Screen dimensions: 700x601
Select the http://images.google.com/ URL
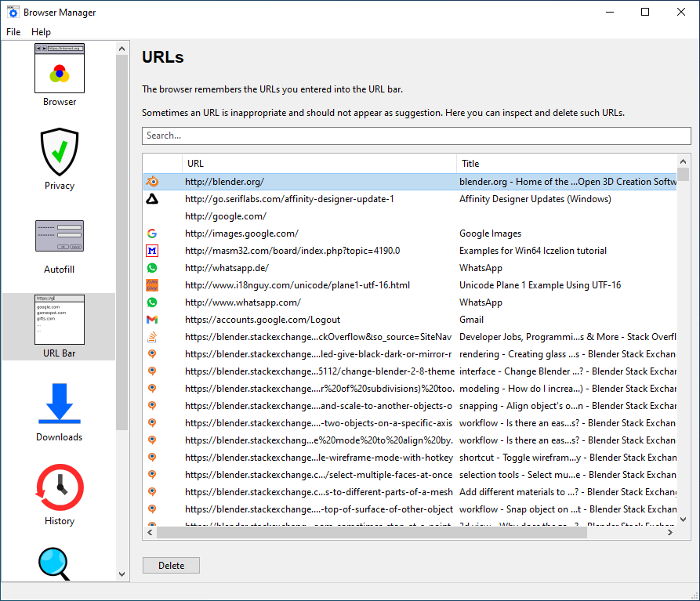click(x=241, y=234)
